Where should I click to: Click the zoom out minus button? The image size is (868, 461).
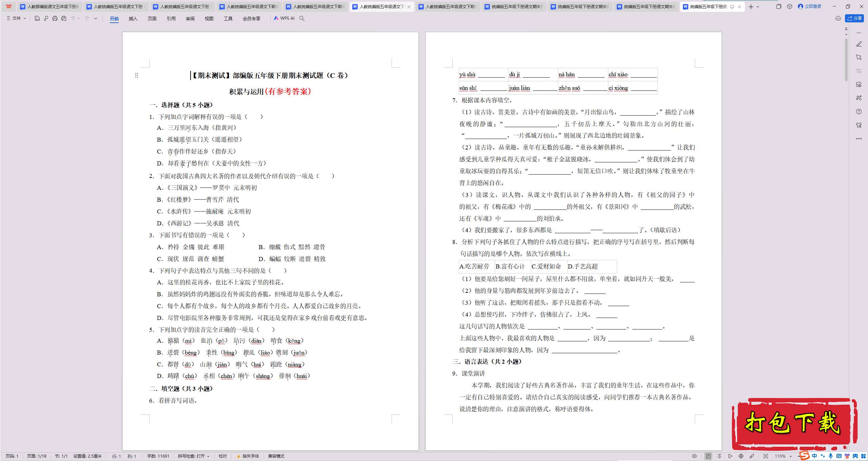798,456
